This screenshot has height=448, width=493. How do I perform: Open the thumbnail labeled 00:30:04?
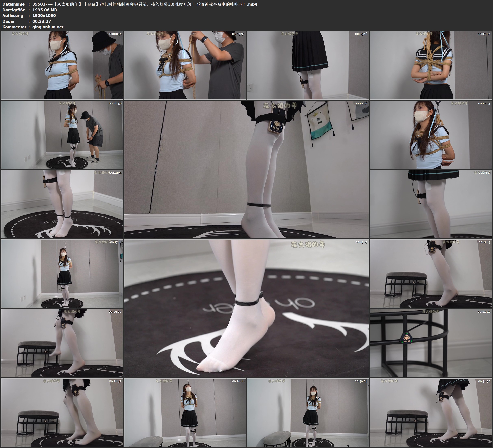click(308, 412)
